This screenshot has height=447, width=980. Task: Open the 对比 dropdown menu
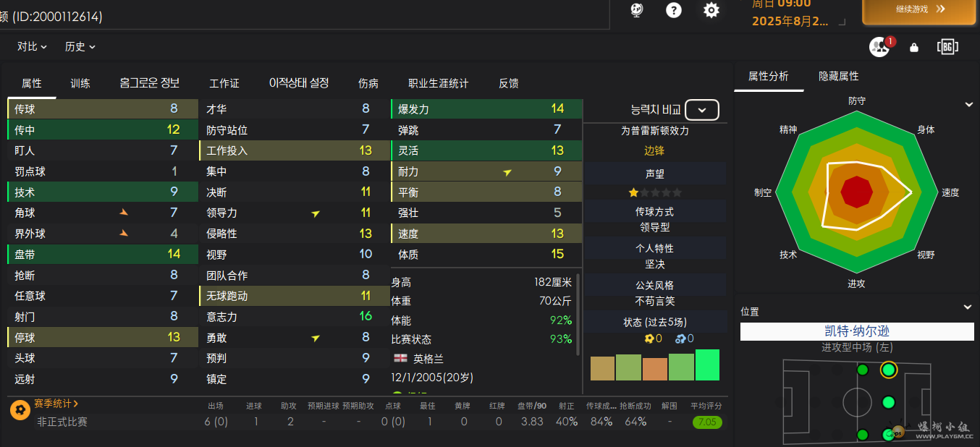coord(32,46)
